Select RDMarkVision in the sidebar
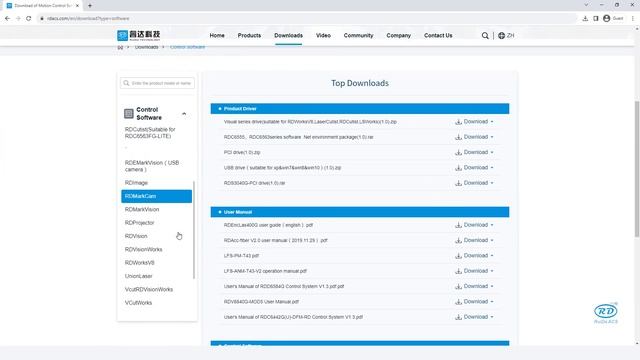This screenshot has height=360, width=640. (142, 209)
